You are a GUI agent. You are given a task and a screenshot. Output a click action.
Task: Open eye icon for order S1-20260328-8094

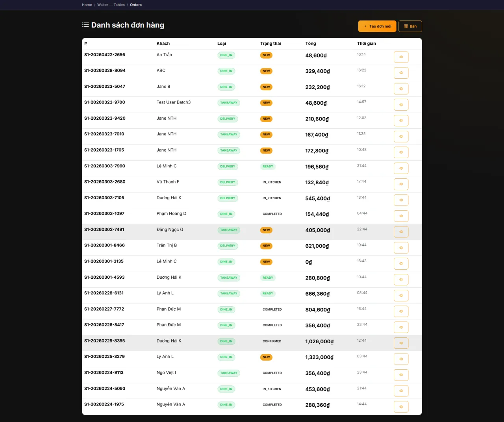pyautogui.click(x=401, y=73)
